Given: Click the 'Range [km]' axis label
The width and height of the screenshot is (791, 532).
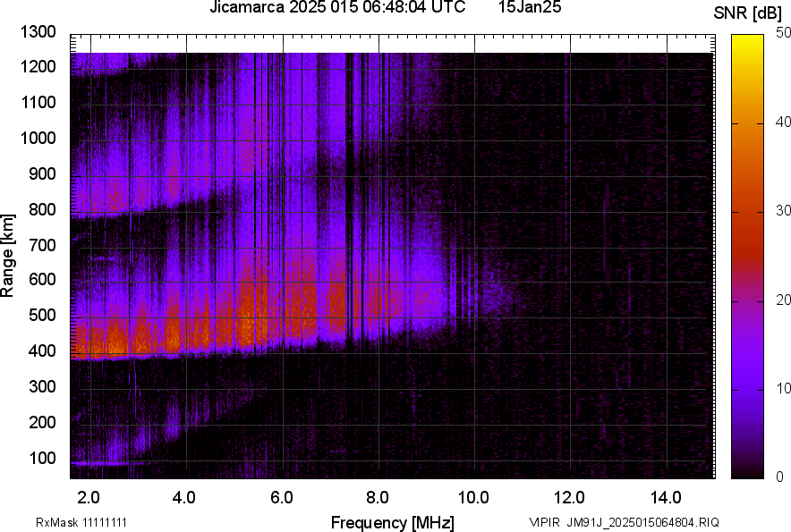Looking at the screenshot, I should coord(8,256).
